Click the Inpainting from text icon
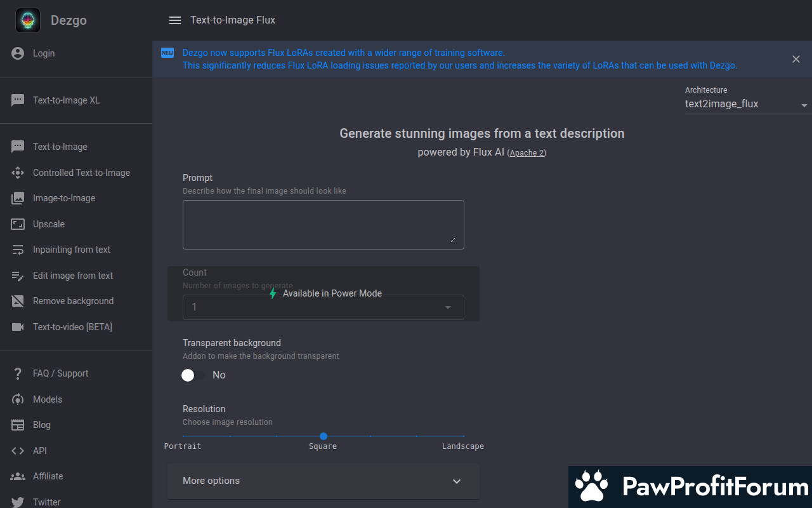The image size is (812, 508). click(18, 250)
